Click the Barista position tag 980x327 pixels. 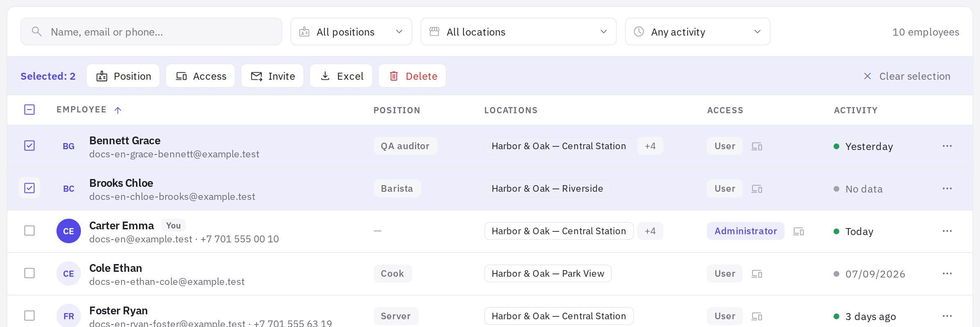pyautogui.click(x=397, y=188)
